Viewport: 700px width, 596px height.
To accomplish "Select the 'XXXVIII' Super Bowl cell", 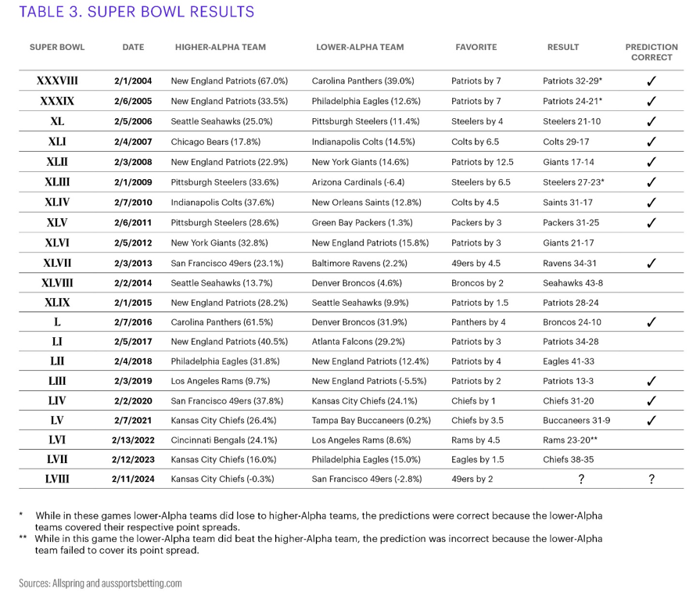I will [57, 81].
